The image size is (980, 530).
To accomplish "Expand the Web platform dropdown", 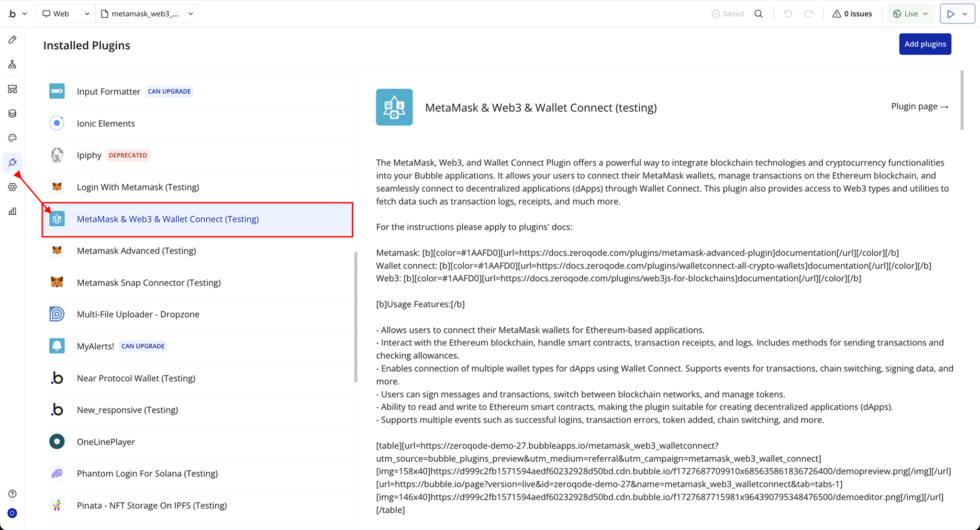I will tap(66, 14).
